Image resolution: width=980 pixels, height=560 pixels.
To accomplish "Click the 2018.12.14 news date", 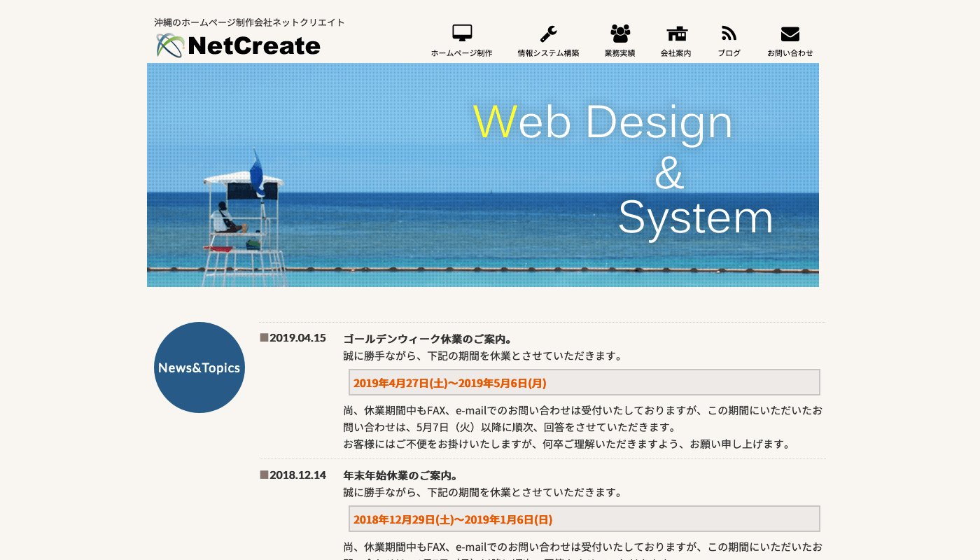I will click(x=297, y=475).
